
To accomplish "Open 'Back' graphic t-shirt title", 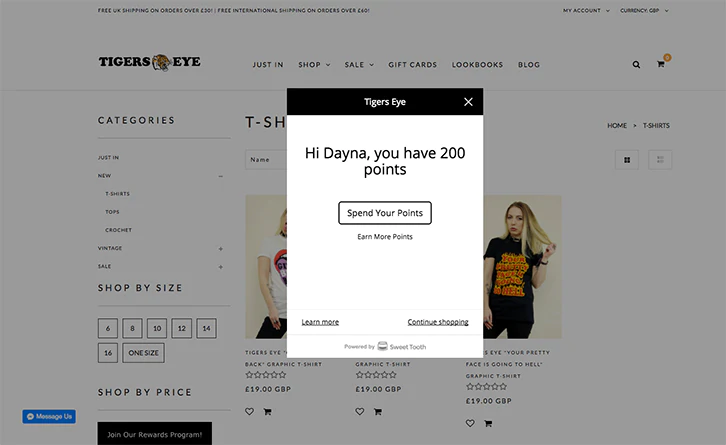I will (x=283, y=358).
